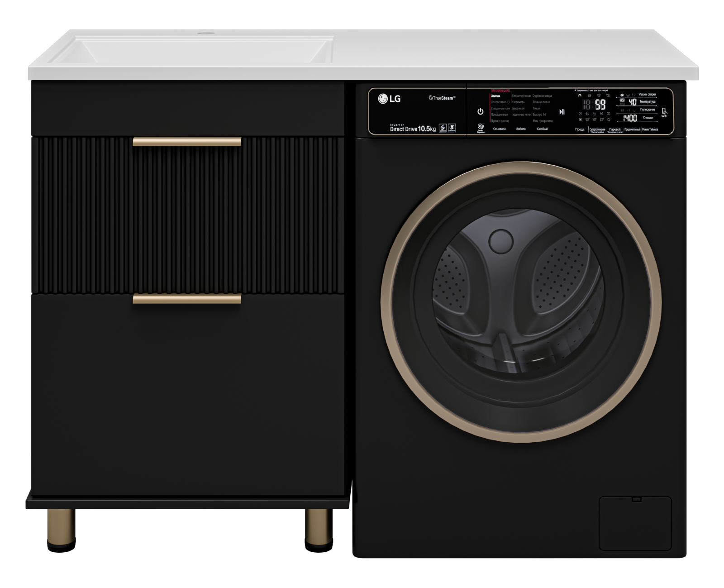Viewport: 724px width, 588px height.
Task: Select the Забота program group
Action: click(521, 129)
